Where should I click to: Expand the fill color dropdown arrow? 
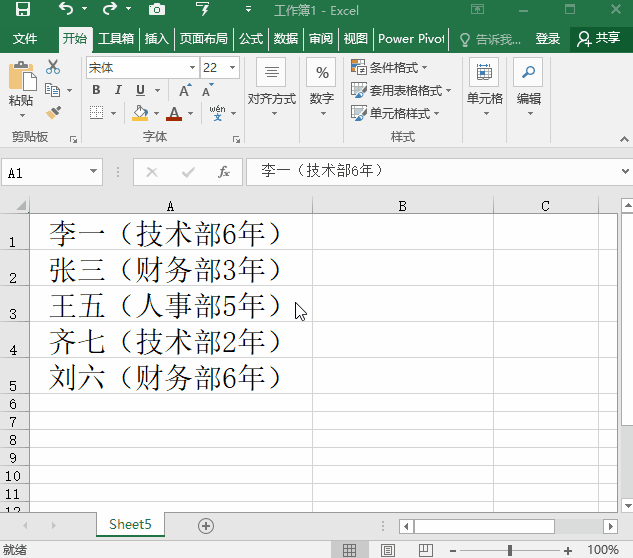pyautogui.click(x=156, y=113)
